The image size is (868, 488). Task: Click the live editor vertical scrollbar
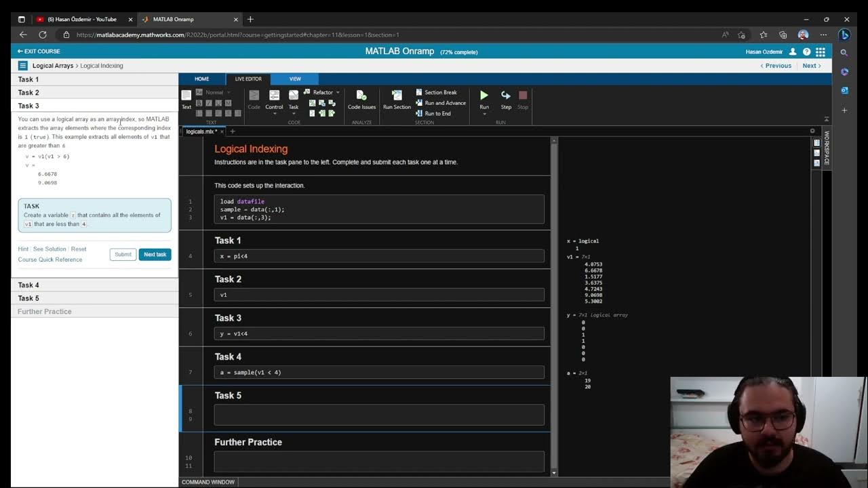click(554, 305)
